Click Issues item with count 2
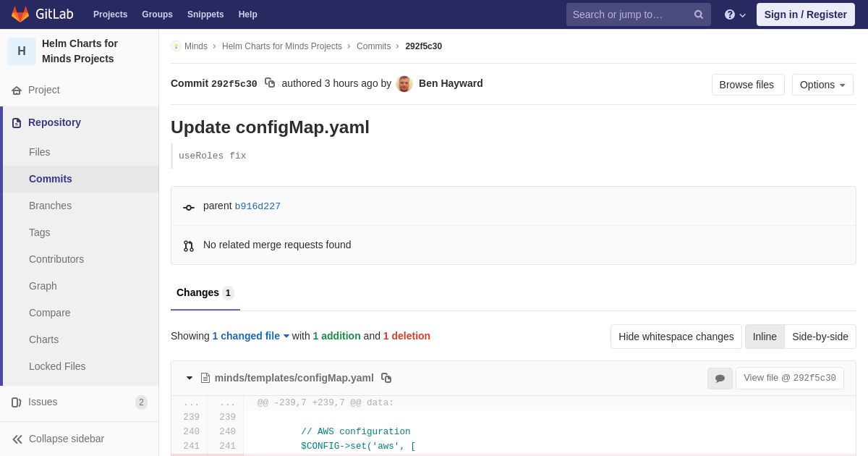 [x=80, y=402]
